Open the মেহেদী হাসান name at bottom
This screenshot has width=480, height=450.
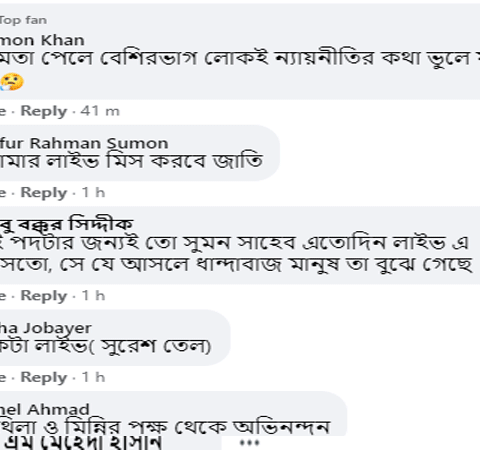83,443
